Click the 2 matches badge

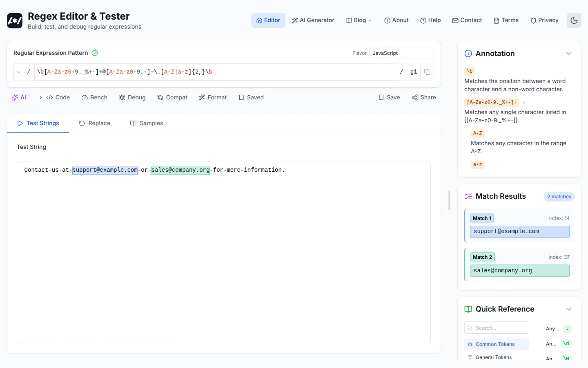pyautogui.click(x=559, y=197)
